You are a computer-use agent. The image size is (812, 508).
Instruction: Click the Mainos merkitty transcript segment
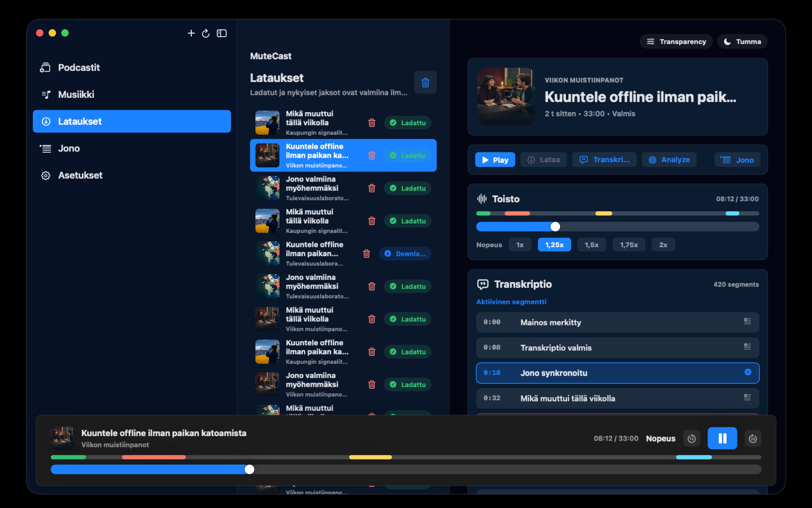click(617, 322)
